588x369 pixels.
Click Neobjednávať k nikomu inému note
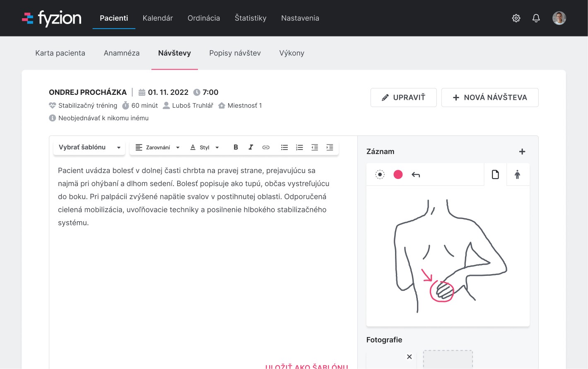(104, 118)
